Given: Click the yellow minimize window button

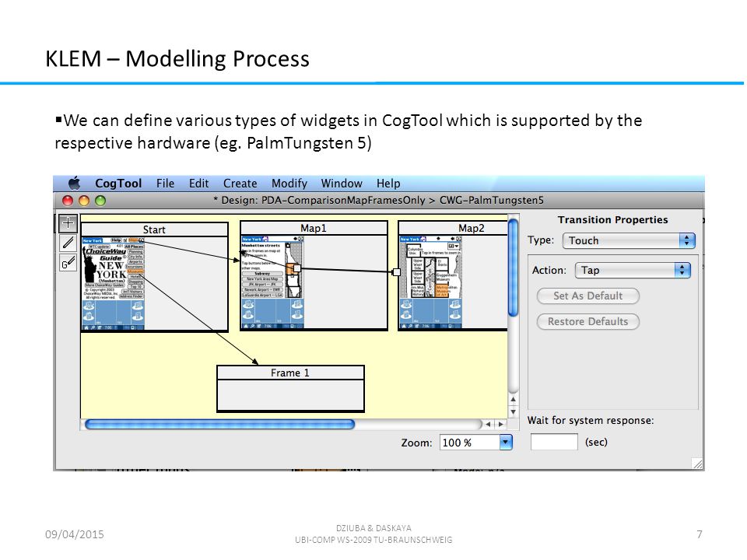Looking at the screenshot, I should point(84,201).
